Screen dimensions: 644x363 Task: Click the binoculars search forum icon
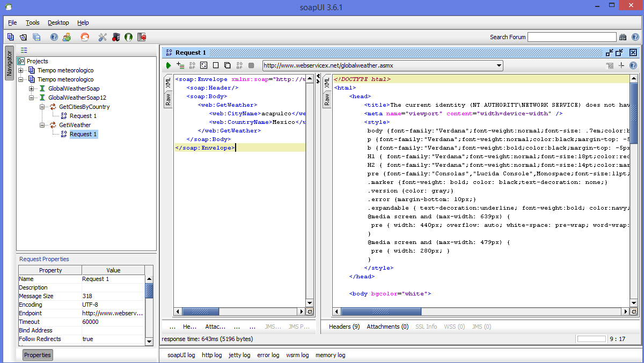(623, 37)
